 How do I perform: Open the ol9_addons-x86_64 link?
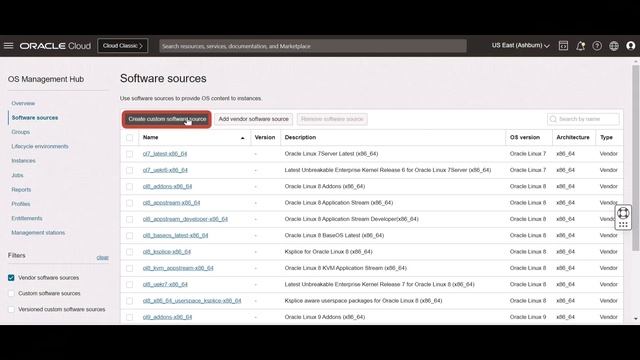tap(167, 317)
